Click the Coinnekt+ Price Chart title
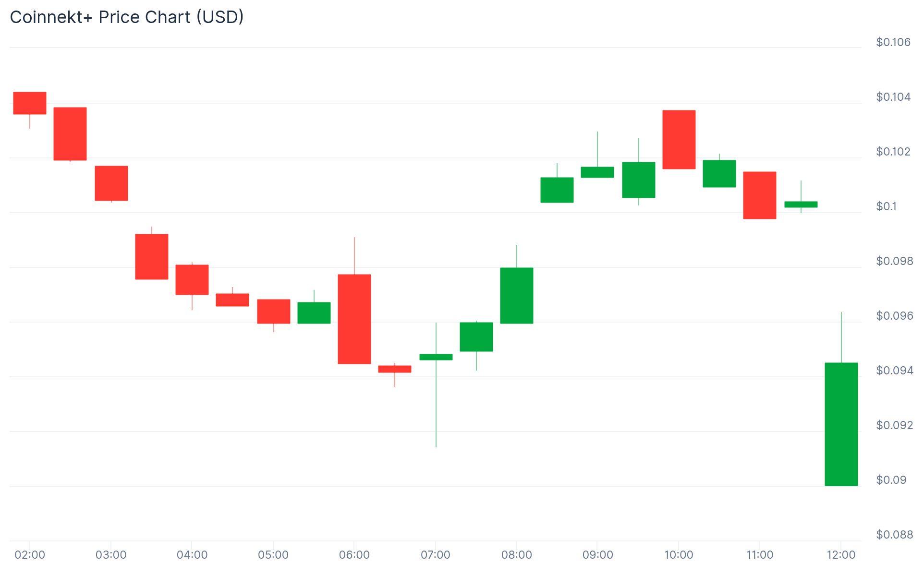 [127, 17]
